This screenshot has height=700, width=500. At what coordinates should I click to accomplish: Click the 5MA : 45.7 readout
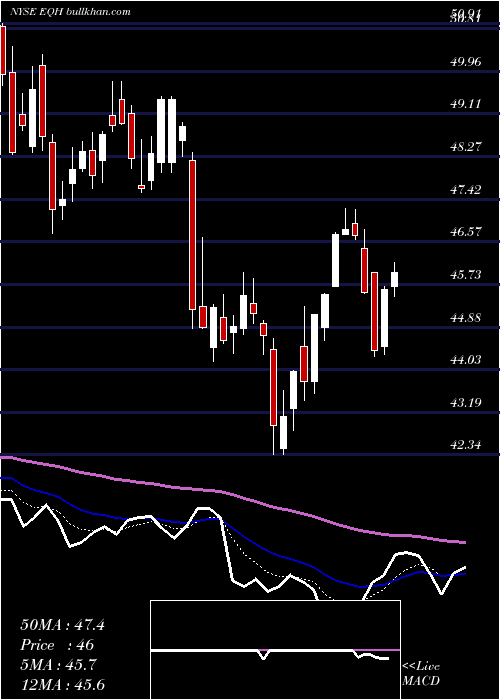click(58, 665)
